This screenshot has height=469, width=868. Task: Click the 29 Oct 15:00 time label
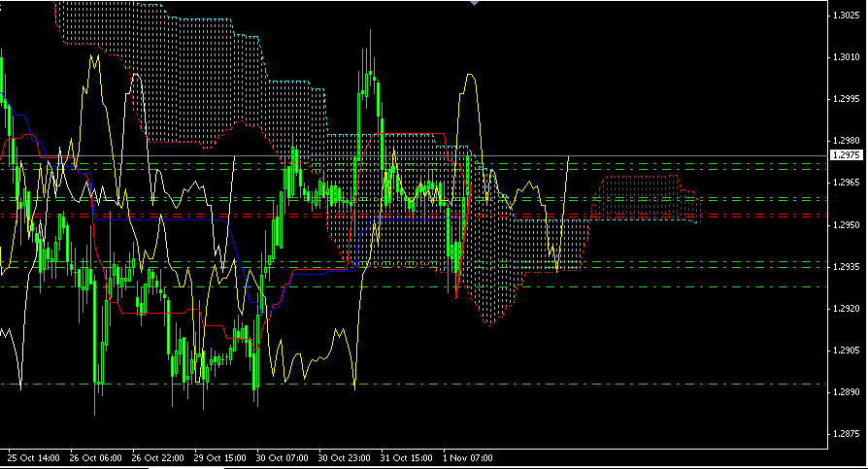tap(219, 458)
